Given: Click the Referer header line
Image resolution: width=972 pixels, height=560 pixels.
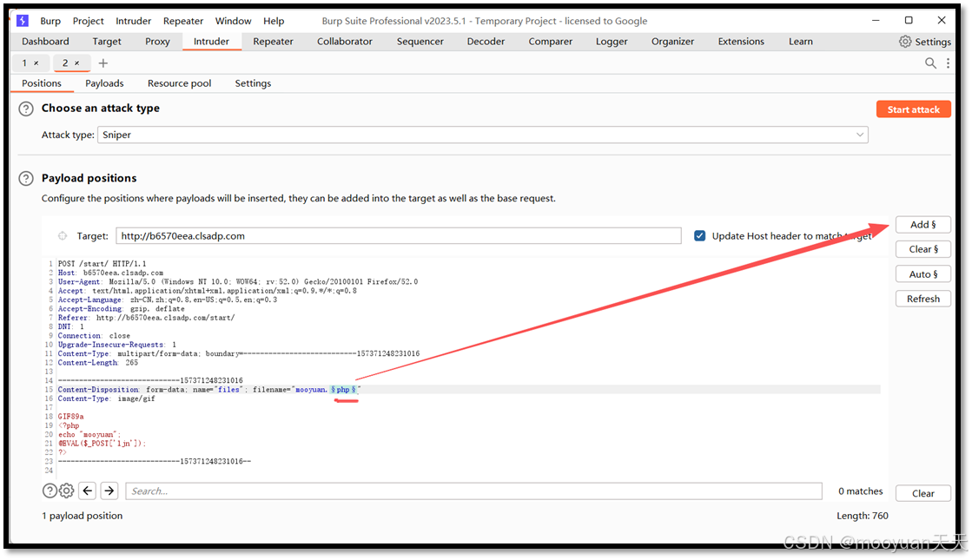Looking at the screenshot, I should click(146, 318).
